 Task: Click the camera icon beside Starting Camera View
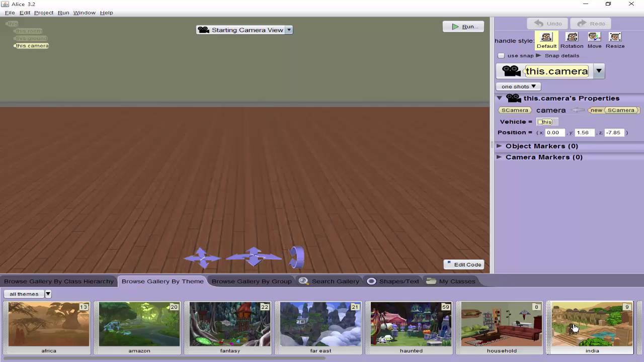click(203, 30)
